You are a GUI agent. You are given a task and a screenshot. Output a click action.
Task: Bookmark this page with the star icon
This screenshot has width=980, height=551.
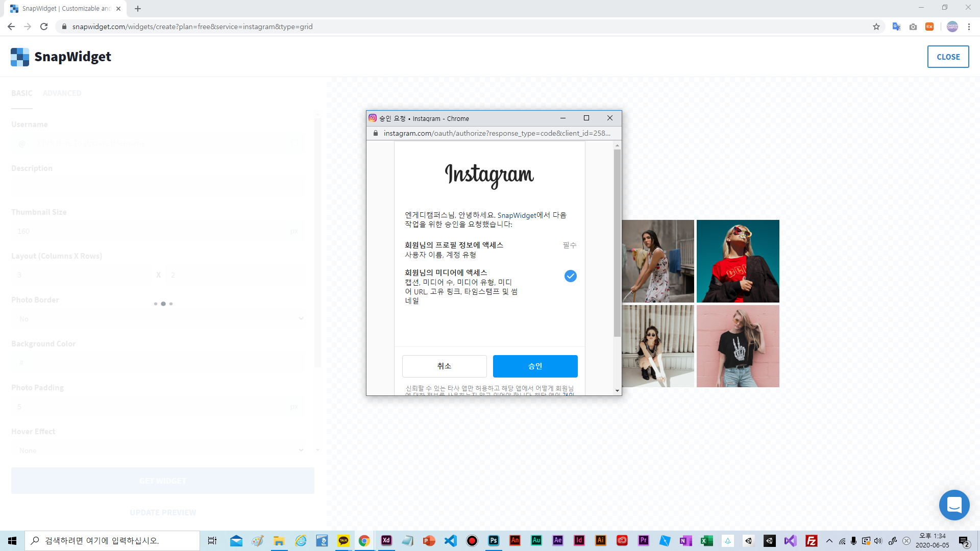876,27
